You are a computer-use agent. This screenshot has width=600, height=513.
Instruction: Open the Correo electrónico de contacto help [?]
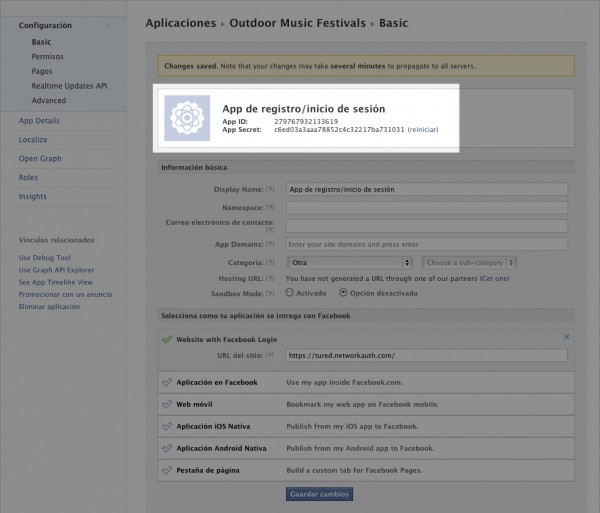click(270, 230)
